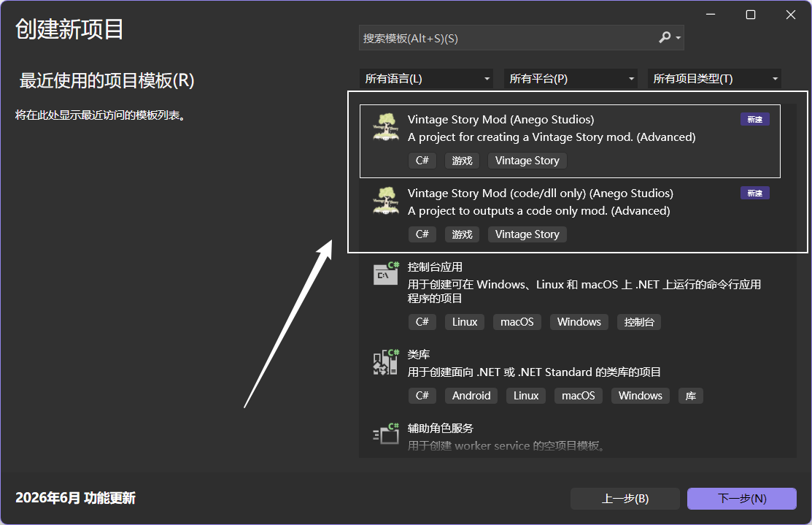Go to 下一步(N) next step
The width and height of the screenshot is (812, 525).
(741, 499)
